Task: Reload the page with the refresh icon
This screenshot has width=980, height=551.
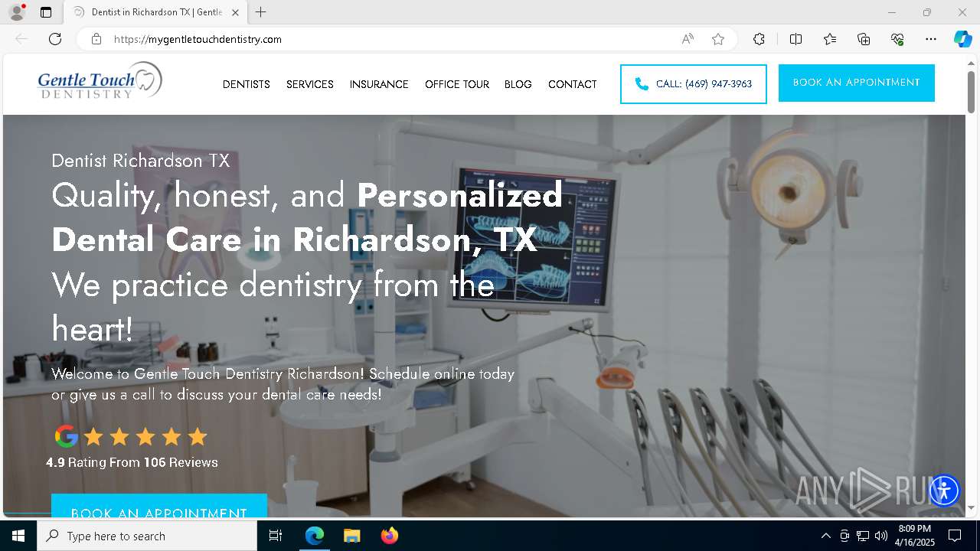Action: click(55, 39)
